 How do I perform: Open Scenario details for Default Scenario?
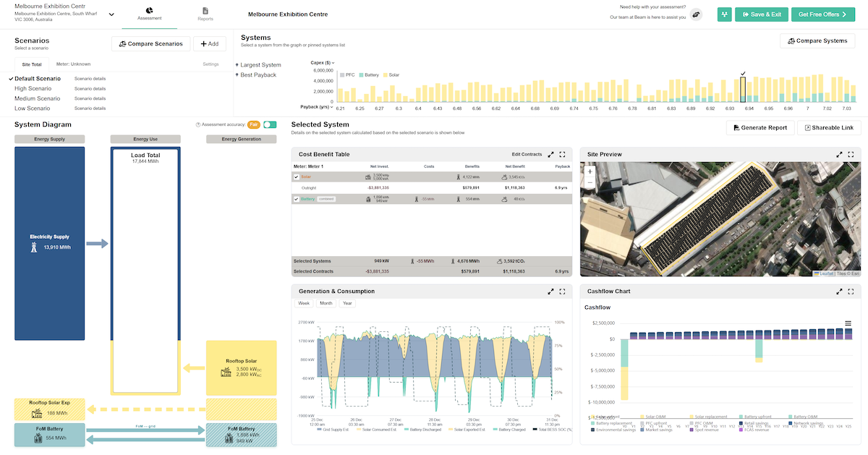click(x=90, y=78)
